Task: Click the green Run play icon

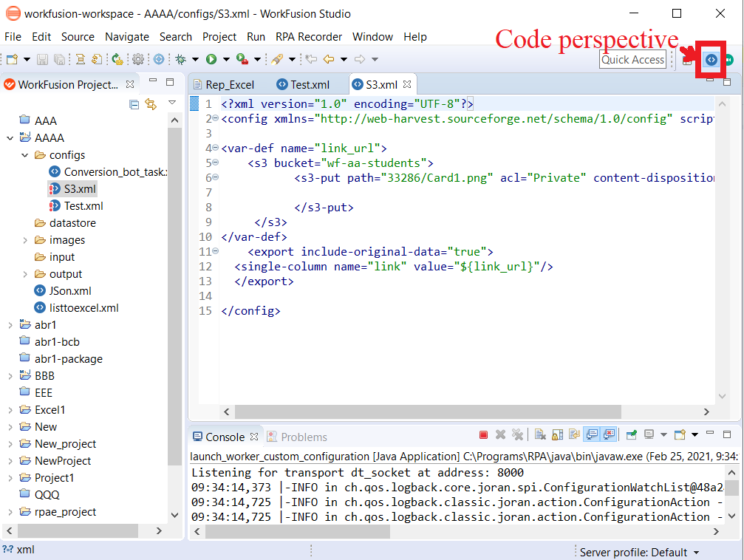Action: click(211, 59)
